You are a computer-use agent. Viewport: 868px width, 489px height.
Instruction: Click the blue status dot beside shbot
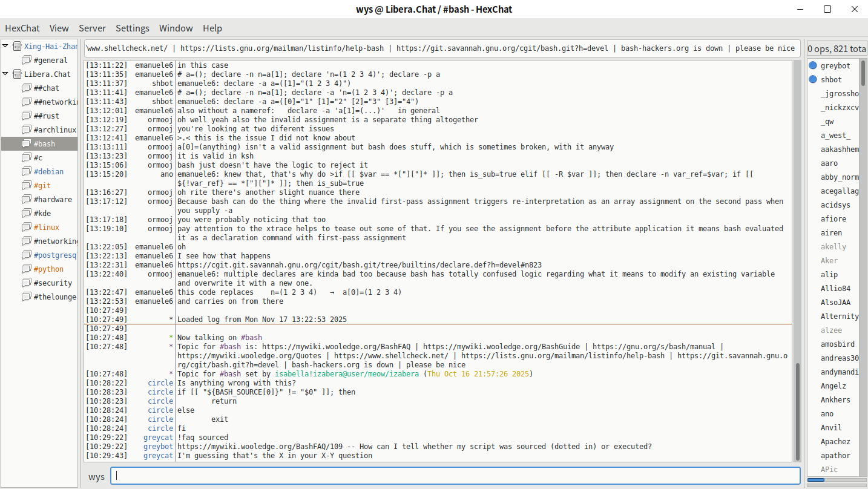click(813, 79)
